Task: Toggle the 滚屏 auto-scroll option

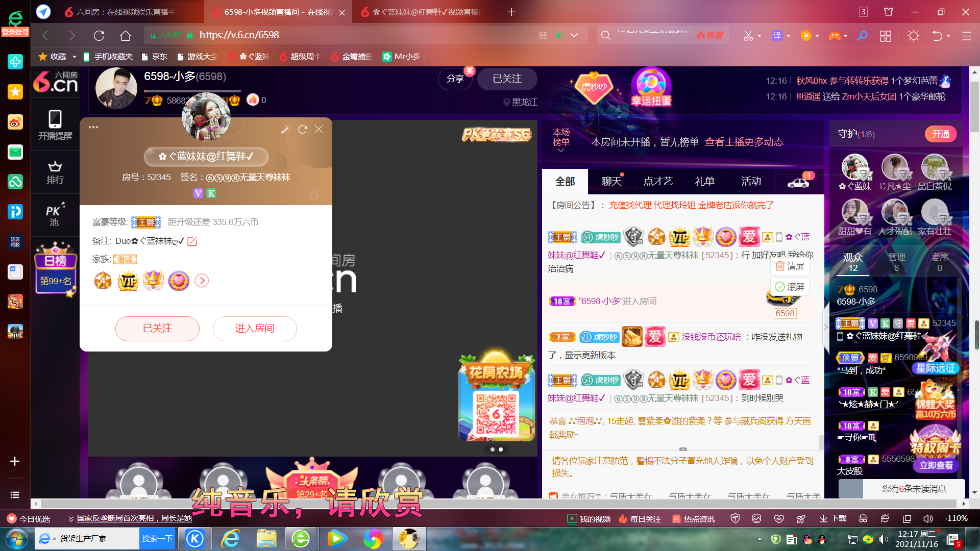Action: point(790,287)
